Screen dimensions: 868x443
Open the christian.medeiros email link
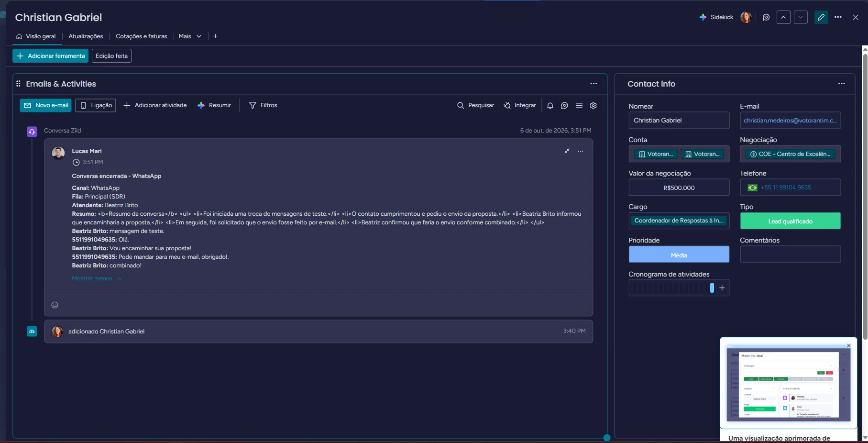click(x=790, y=121)
